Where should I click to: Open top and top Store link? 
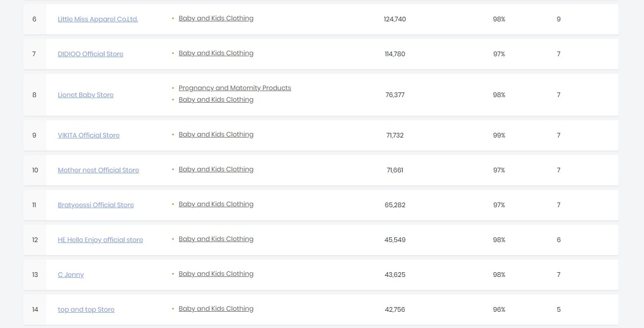coord(86,309)
